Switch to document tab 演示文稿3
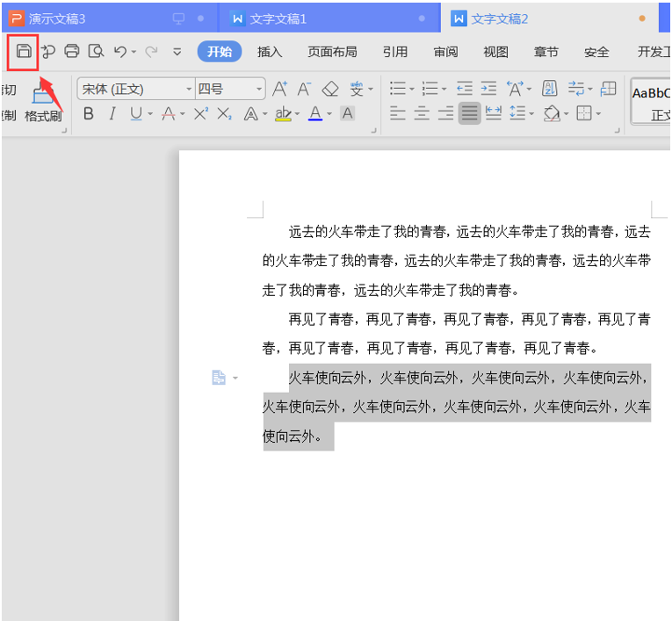The image size is (672, 621). pyautogui.click(x=110, y=18)
